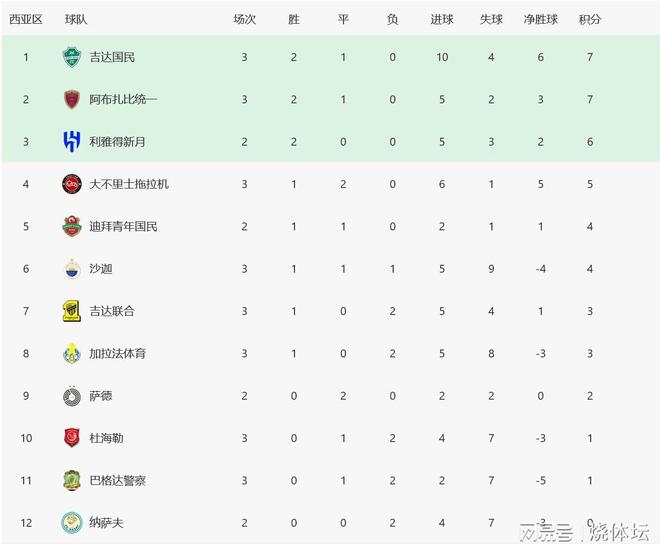Sort by 积分 column header
The height and width of the screenshot is (551, 660).
pyautogui.click(x=590, y=19)
